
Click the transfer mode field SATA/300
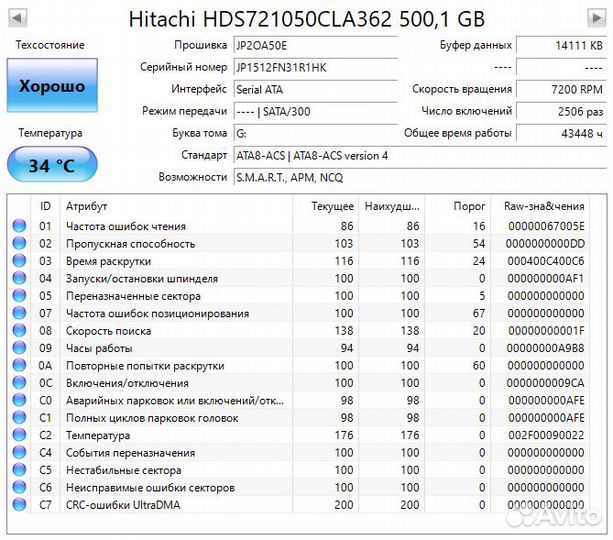(315, 111)
